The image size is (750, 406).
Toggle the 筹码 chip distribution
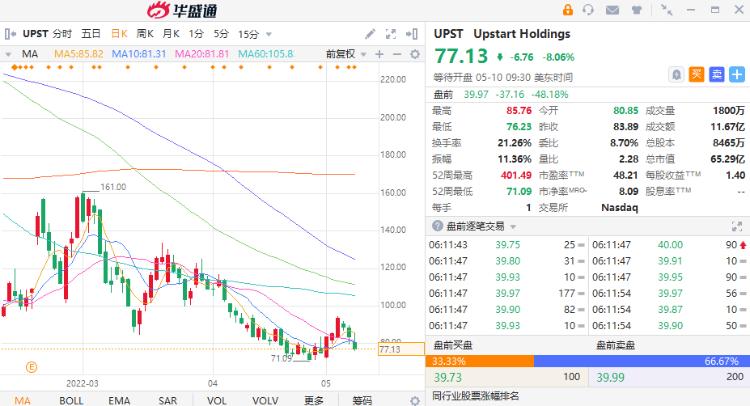click(x=362, y=401)
